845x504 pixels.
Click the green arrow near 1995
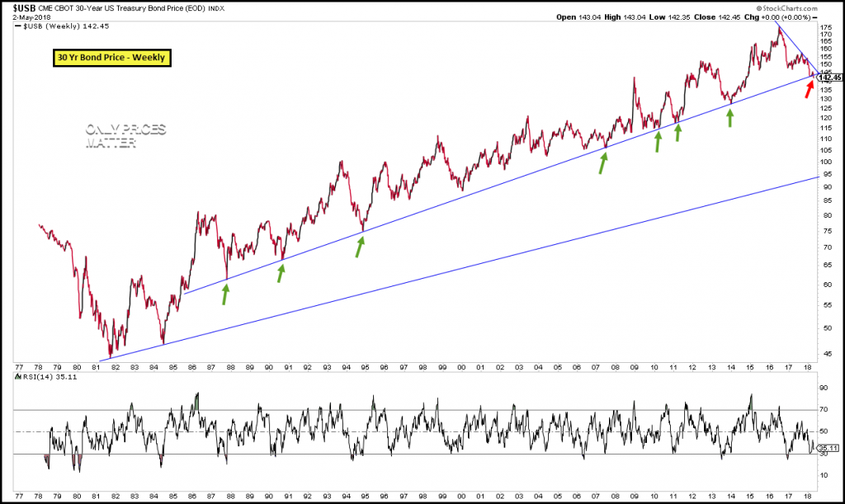[x=359, y=245]
